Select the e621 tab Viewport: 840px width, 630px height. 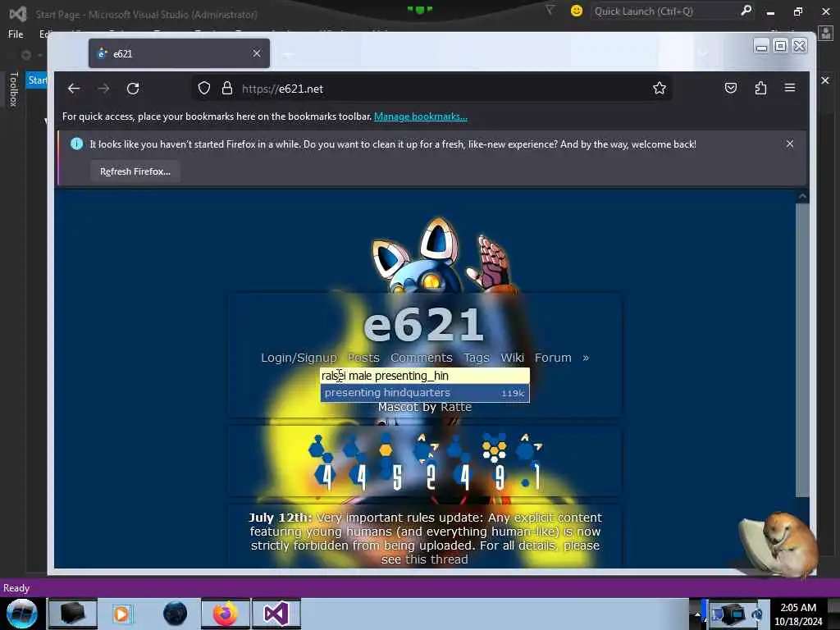pos(179,53)
